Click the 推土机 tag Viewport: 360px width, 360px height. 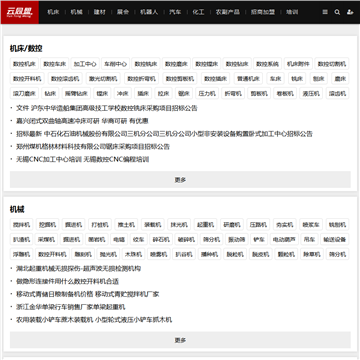126,225
